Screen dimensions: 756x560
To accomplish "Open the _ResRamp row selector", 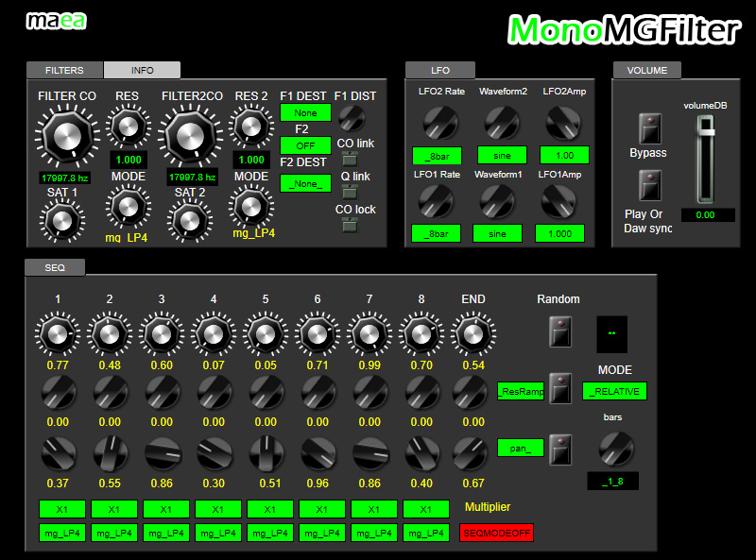I will [x=521, y=391].
